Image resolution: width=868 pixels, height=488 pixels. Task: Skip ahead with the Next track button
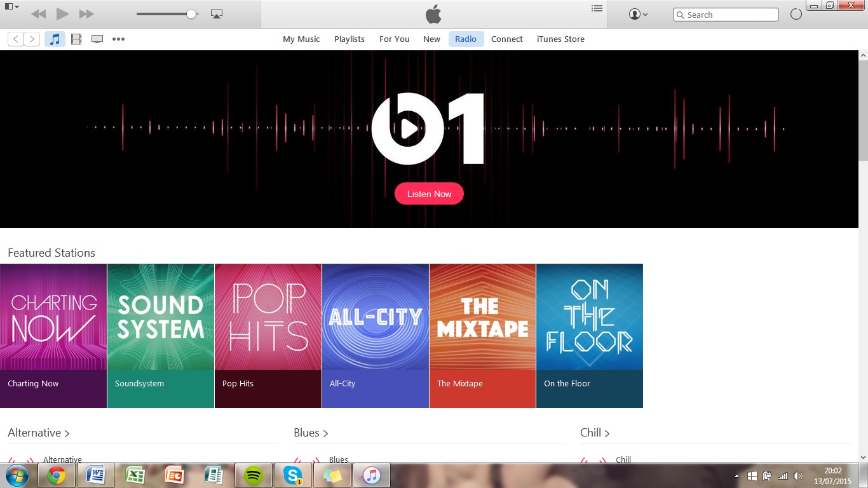tap(86, 14)
